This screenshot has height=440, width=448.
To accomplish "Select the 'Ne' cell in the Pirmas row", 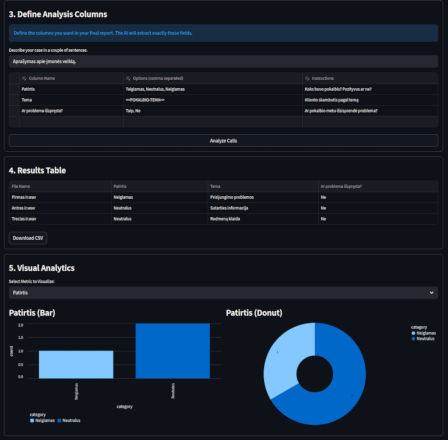I will (x=378, y=197).
